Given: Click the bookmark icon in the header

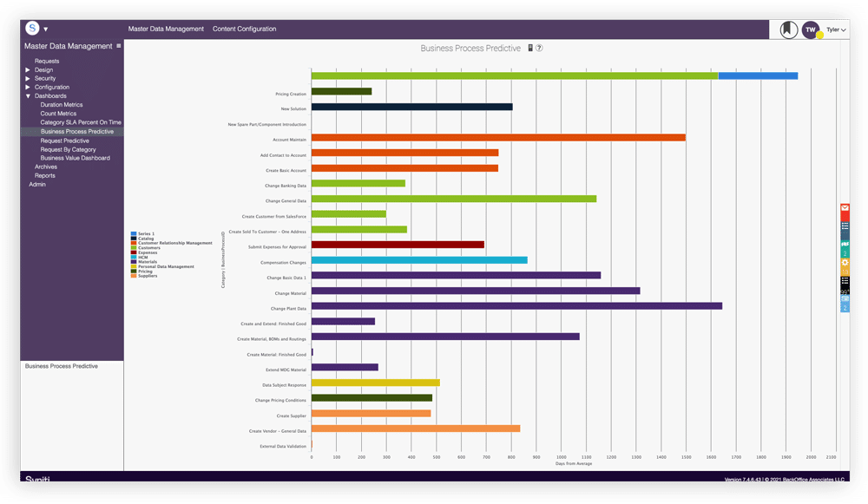Looking at the screenshot, I should point(789,29).
